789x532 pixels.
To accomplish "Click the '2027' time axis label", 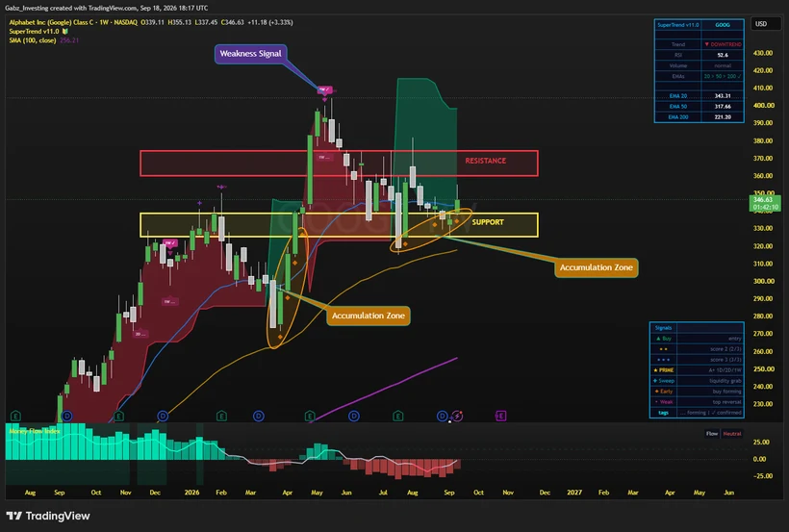I will 574,493.
